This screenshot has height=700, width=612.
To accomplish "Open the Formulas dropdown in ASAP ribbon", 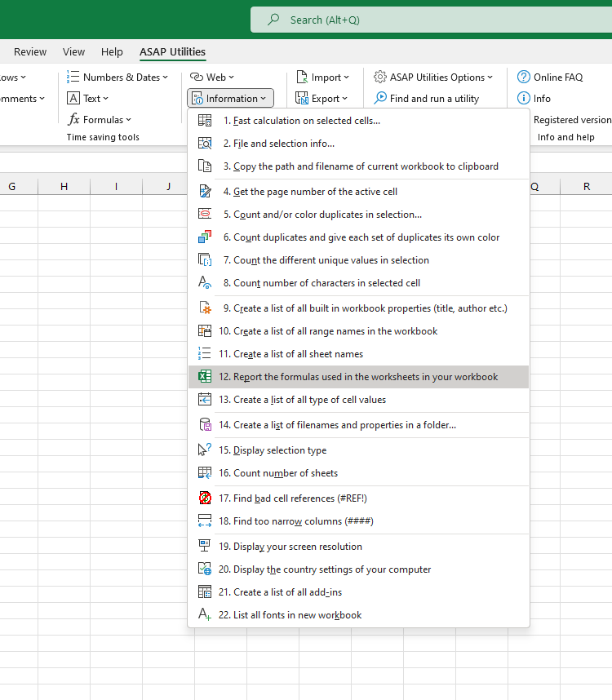I will coord(99,120).
